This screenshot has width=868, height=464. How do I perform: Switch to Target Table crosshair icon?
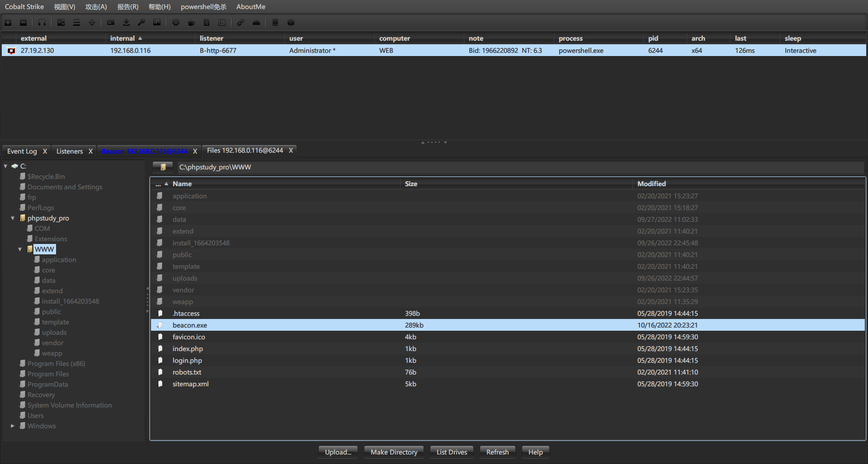point(92,23)
